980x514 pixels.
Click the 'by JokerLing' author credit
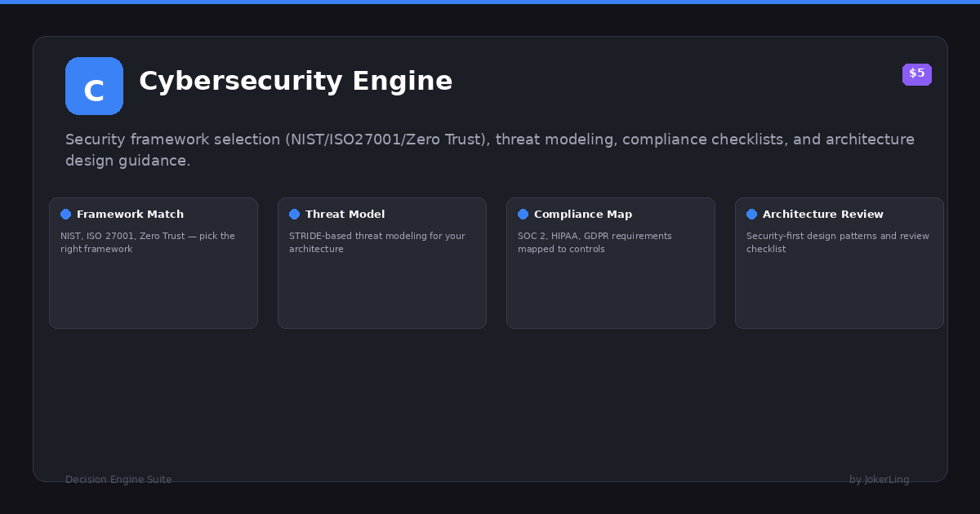(x=880, y=480)
